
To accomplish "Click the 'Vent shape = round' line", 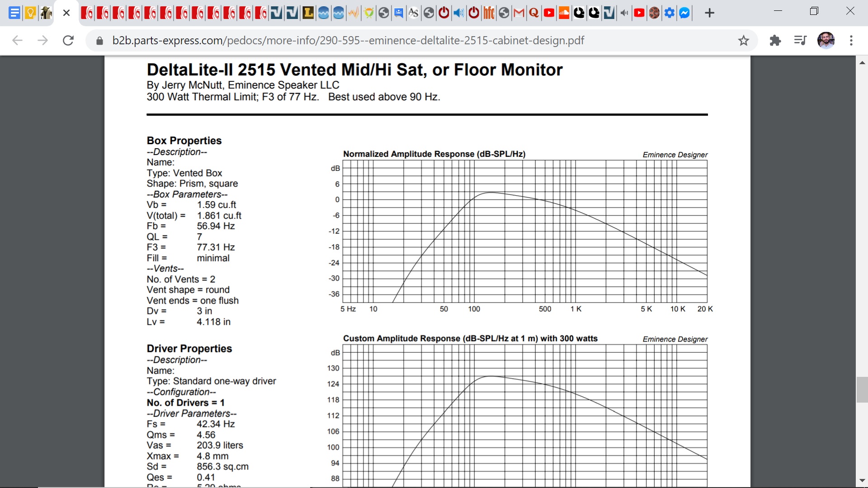I will tap(188, 290).
